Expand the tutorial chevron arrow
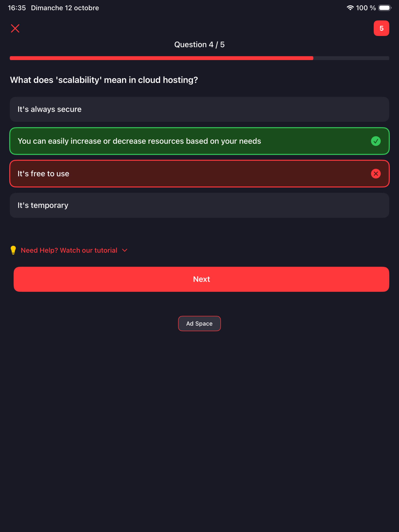This screenshot has width=399, height=532. point(125,250)
